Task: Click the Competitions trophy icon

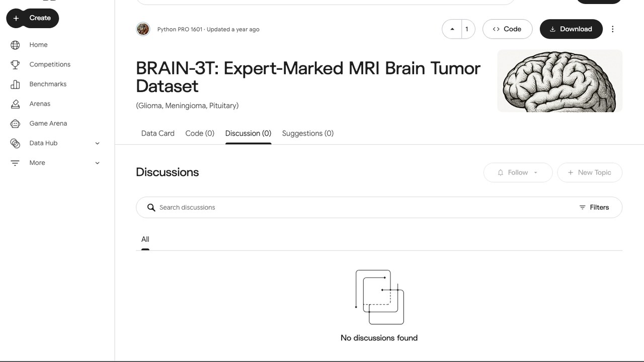Action: (15, 64)
